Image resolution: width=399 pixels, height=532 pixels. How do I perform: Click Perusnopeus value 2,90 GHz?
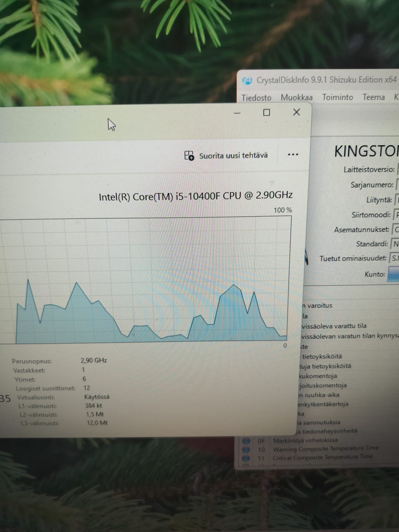(x=94, y=360)
